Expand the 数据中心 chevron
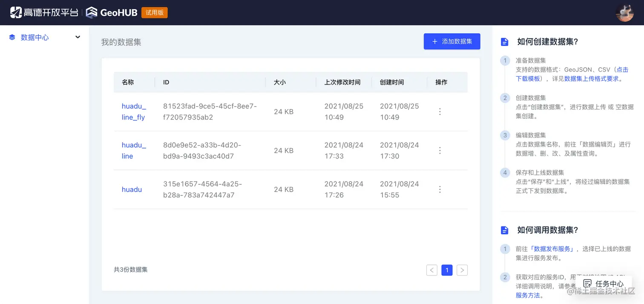Image resolution: width=644 pixels, height=304 pixels. (78, 37)
